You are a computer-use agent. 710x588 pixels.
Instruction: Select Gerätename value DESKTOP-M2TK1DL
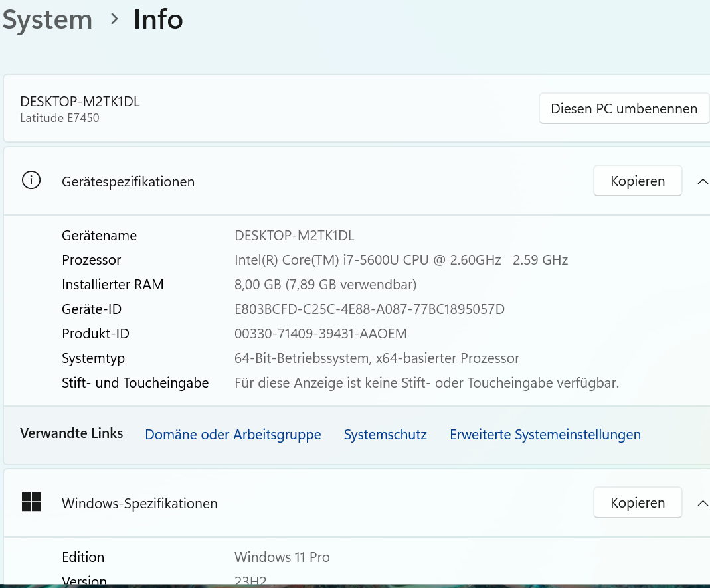[294, 236]
